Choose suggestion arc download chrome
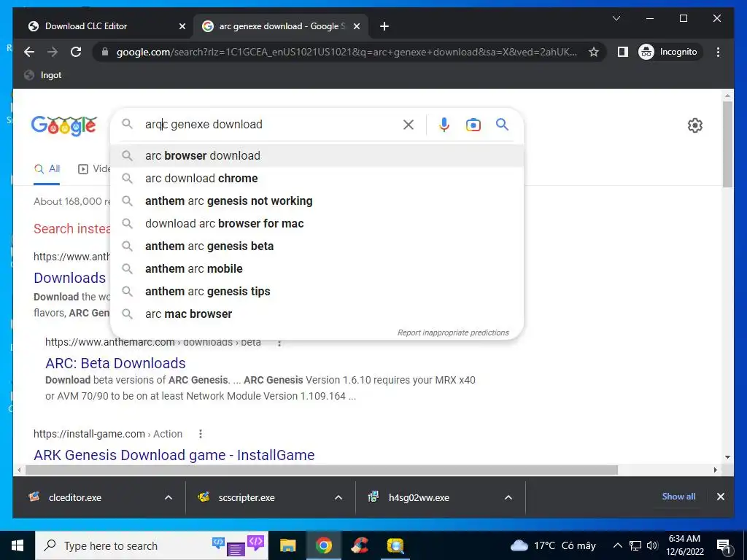Image resolution: width=747 pixels, height=560 pixels. click(317, 178)
